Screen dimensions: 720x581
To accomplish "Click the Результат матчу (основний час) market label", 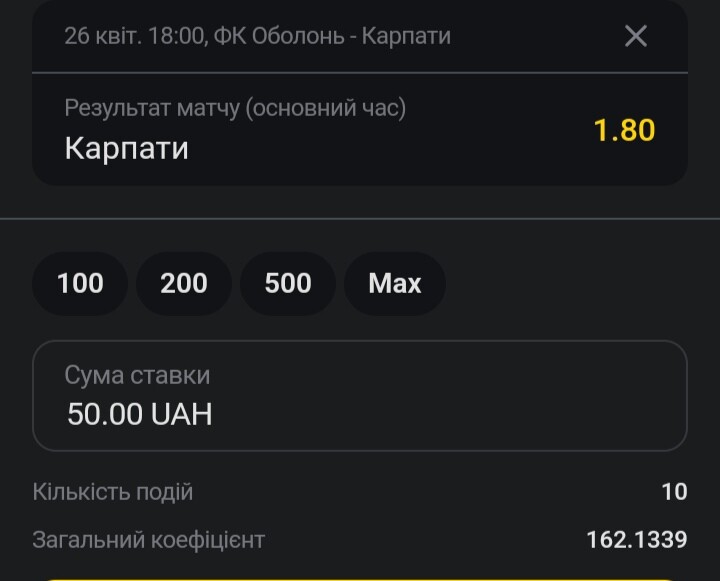I will [x=235, y=108].
